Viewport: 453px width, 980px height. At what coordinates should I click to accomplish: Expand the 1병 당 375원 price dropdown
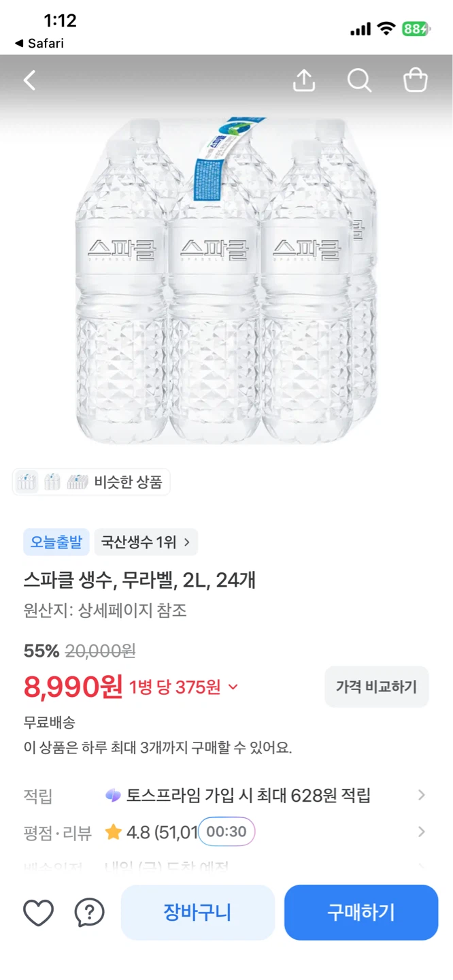click(x=233, y=687)
